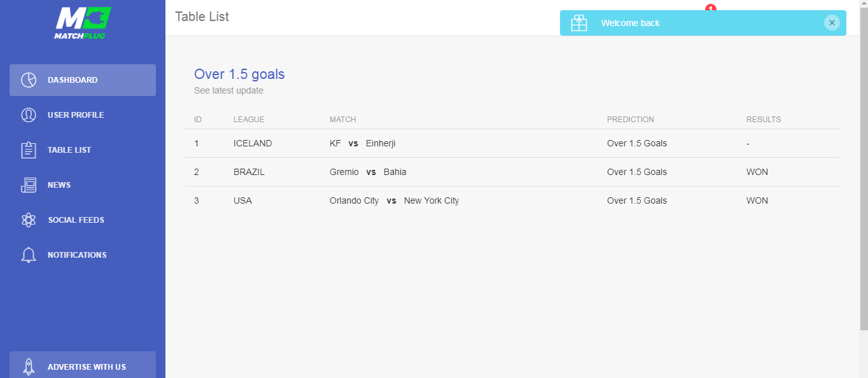Select the Orlando City vs New York City row
The width and height of the screenshot is (868, 378).
point(512,200)
